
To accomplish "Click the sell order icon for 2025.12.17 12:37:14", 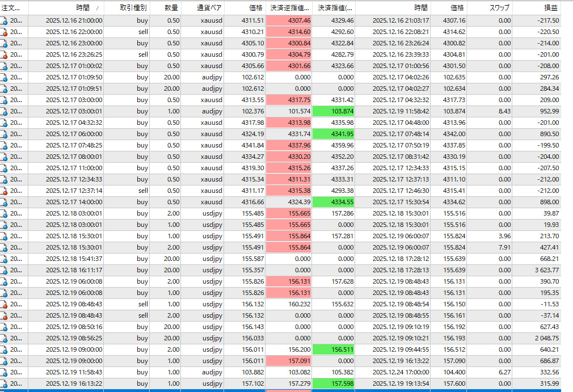I will 3,191.
